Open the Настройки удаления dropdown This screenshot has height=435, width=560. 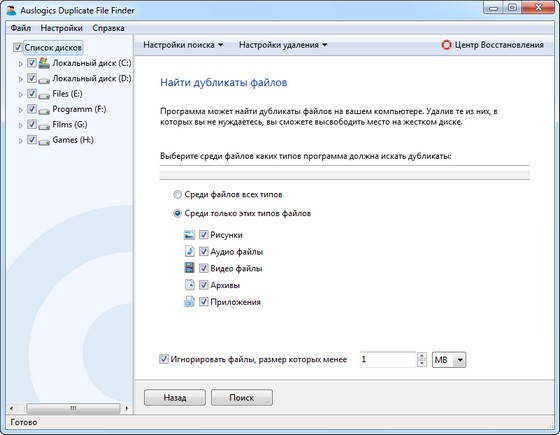click(x=283, y=45)
